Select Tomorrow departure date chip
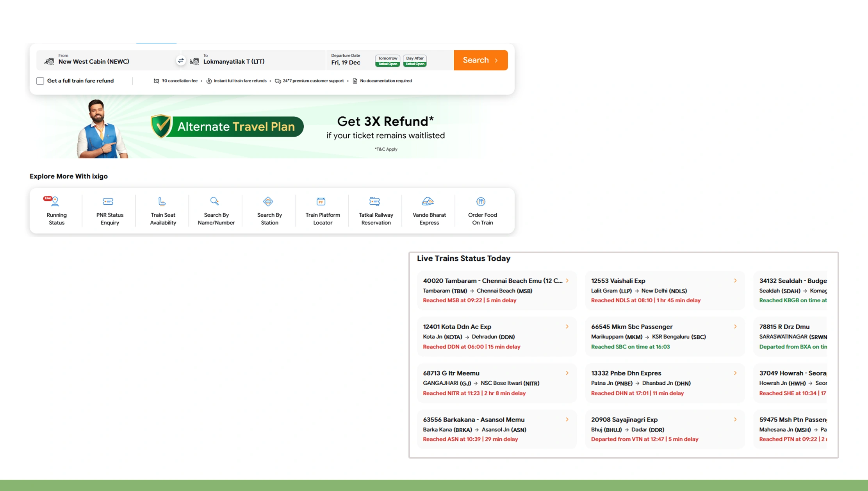Image resolution: width=868 pixels, height=491 pixels. click(x=387, y=61)
